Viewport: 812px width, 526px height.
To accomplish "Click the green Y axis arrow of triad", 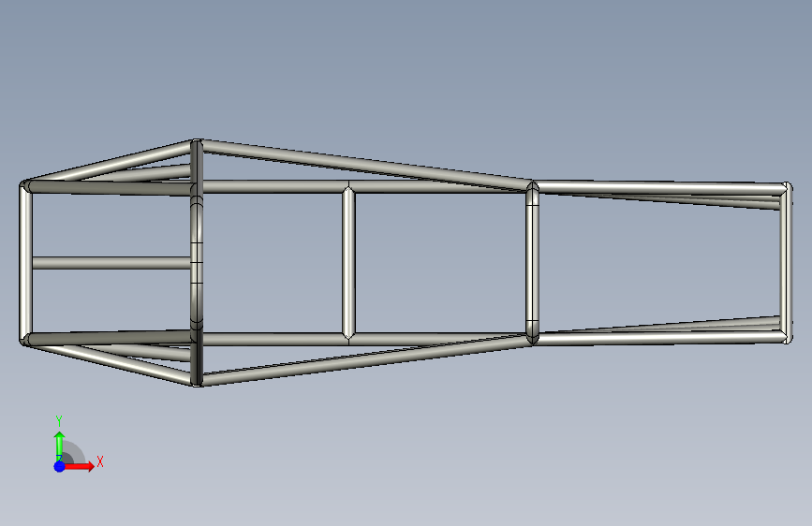I will (x=60, y=445).
